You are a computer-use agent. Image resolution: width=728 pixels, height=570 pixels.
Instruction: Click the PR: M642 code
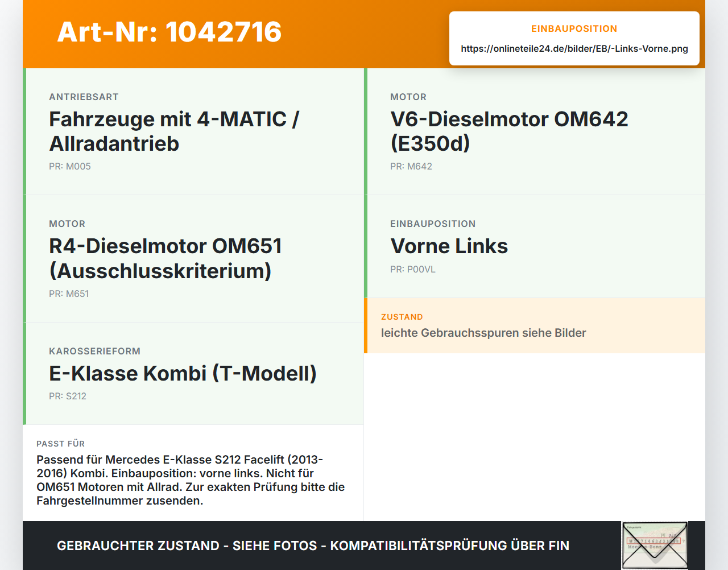pos(411,166)
